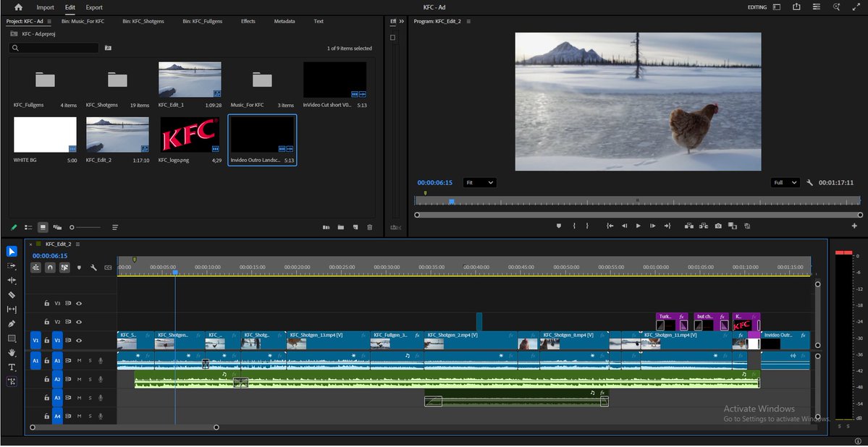Open Program monitor settings wrench
Screen dimensions: 868x447
tap(810, 182)
